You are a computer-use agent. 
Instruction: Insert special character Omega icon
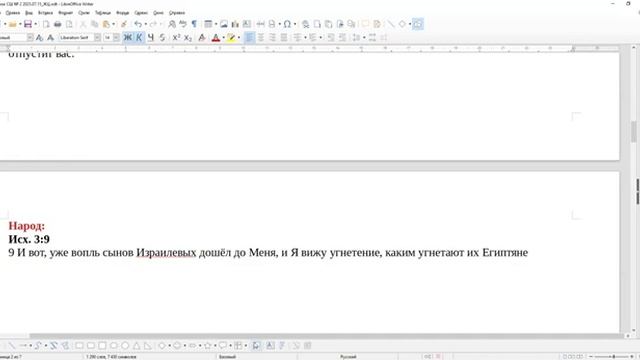coord(287,24)
